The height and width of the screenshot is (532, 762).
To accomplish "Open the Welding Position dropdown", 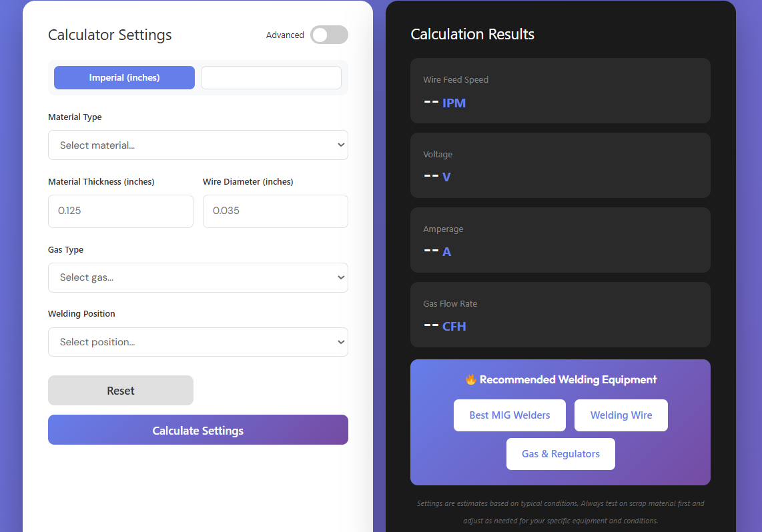I will point(198,342).
